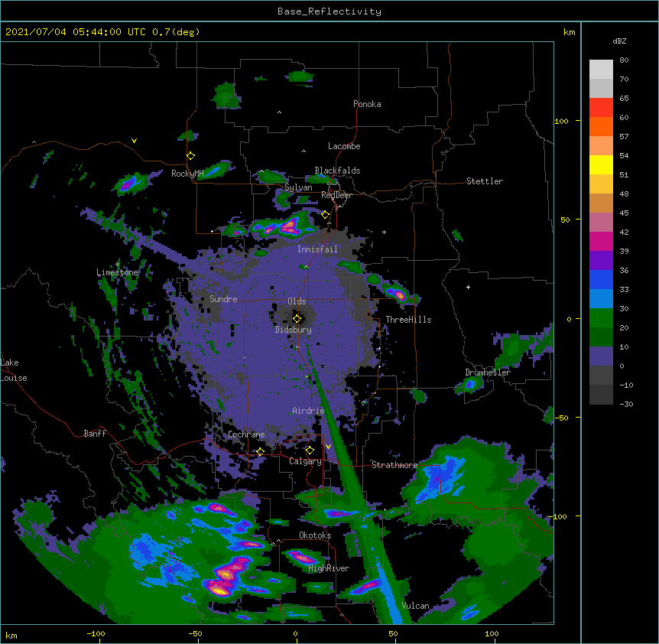
Task: Click the yellow diamond marker below RedDeer
Action: click(326, 215)
